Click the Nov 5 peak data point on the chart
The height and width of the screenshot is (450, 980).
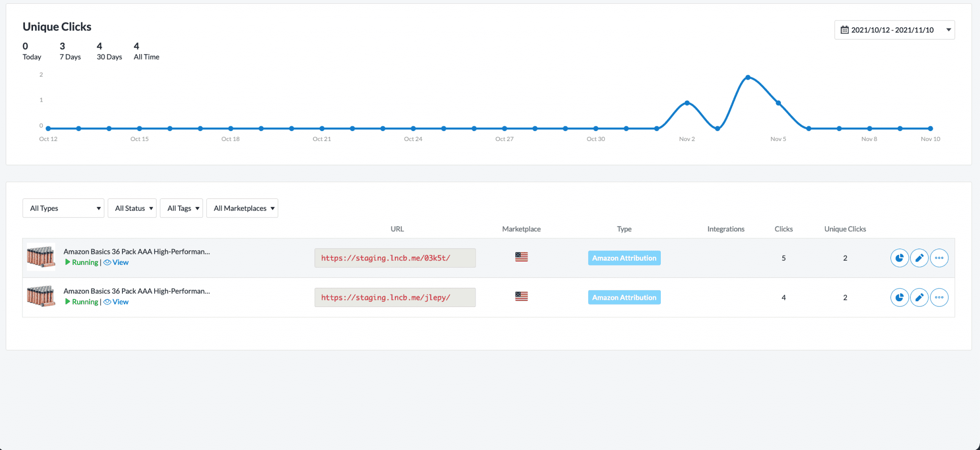748,77
